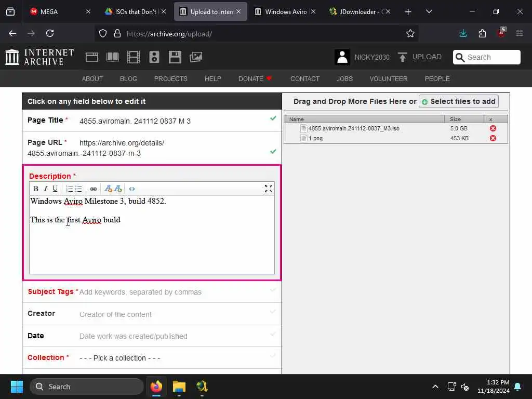532x399 pixels.
Task: Open the Software (floppy disk) icon
Action: tap(175, 57)
